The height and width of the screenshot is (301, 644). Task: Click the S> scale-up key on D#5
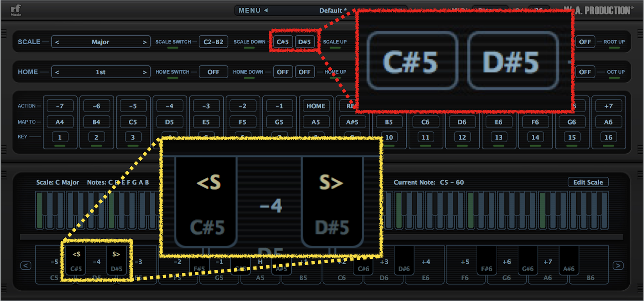[x=117, y=261]
